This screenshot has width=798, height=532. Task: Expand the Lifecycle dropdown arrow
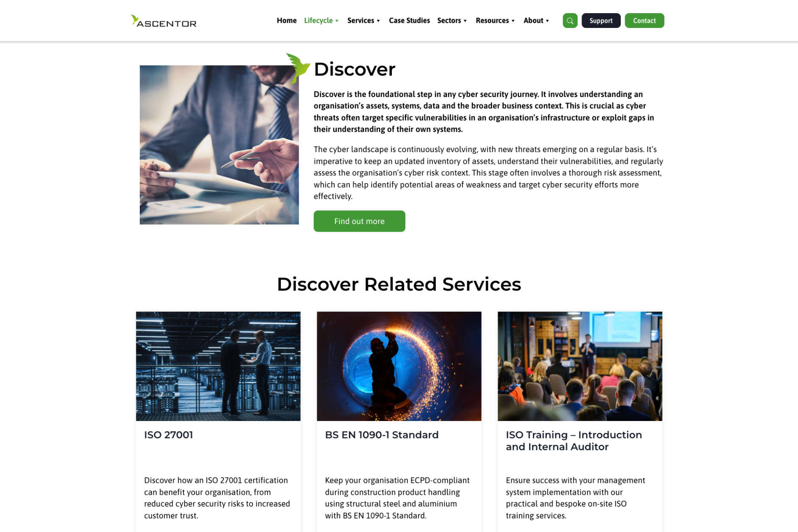click(x=337, y=21)
